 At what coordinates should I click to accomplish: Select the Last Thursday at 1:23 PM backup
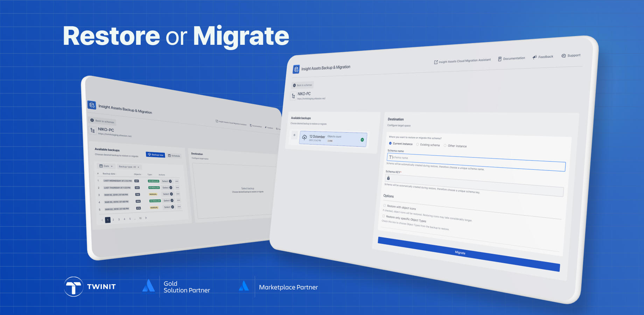pyautogui.click(x=168, y=188)
